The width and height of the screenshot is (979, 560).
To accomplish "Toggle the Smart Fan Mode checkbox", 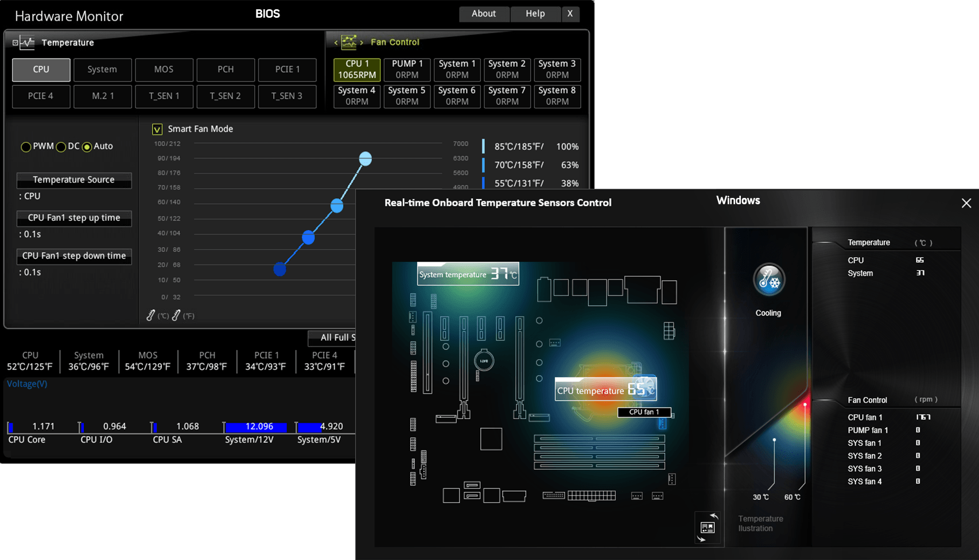I will point(157,129).
